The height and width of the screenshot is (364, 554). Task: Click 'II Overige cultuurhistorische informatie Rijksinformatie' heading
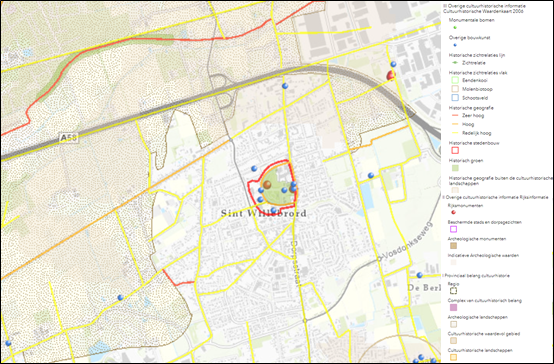pyautogui.click(x=495, y=197)
